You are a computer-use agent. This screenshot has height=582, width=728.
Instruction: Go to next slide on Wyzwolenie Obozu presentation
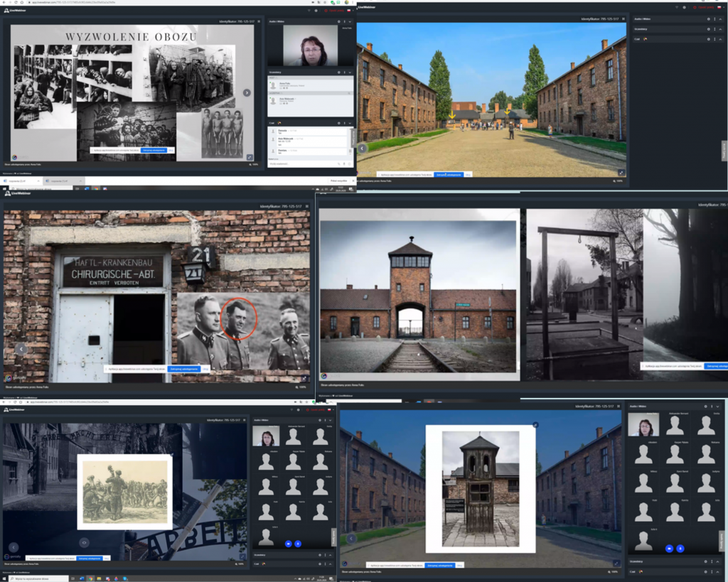tap(247, 92)
